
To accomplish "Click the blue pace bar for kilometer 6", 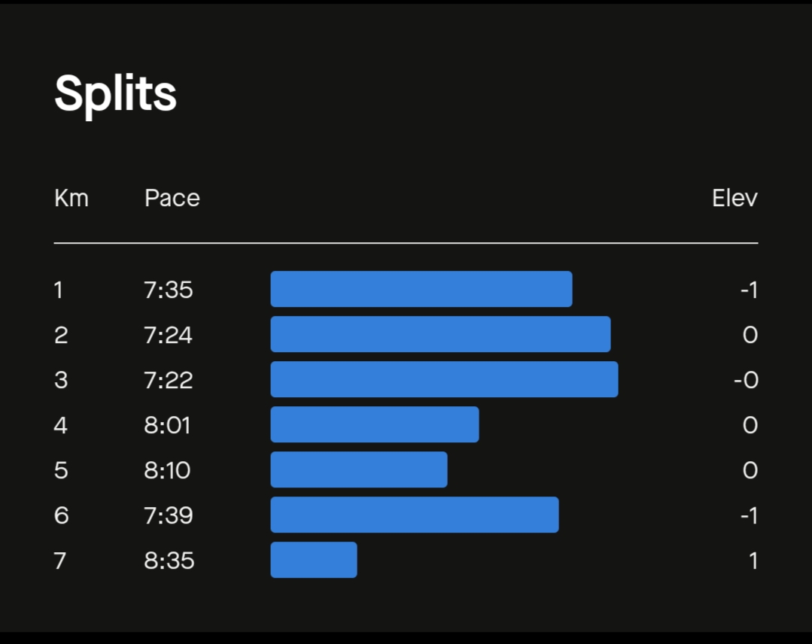I will click(415, 515).
